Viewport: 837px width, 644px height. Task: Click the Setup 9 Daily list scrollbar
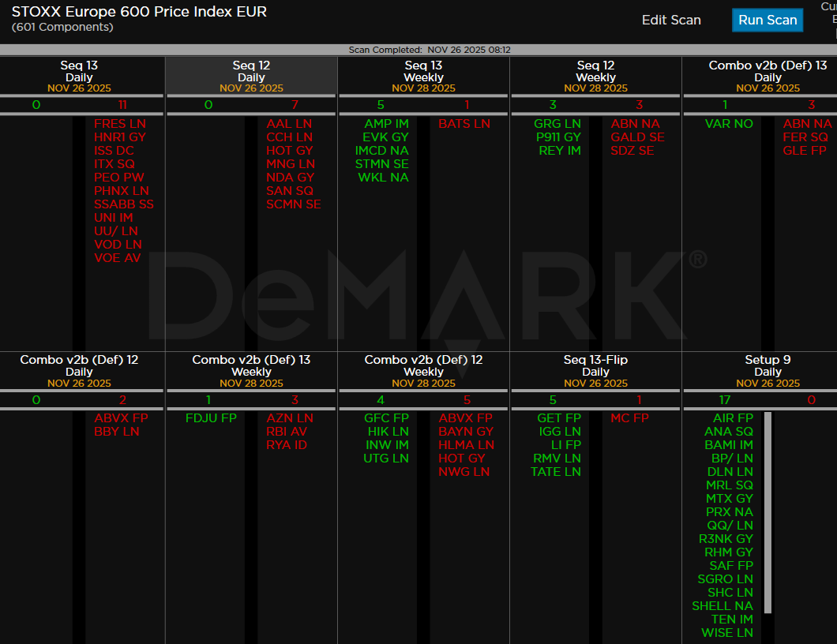point(768,513)
